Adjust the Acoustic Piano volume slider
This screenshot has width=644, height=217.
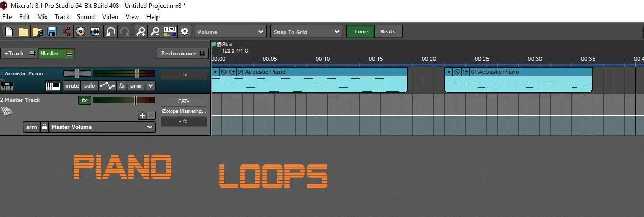[x=124, y=73]
